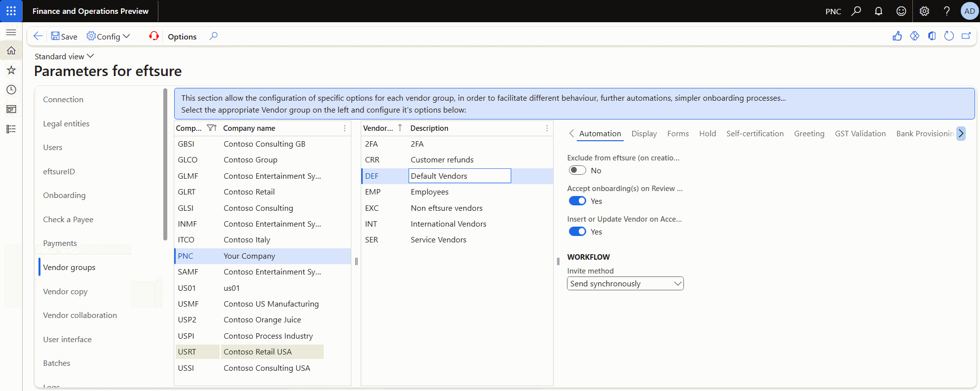
Task: Open in Office icon in action bar
Action: pyautogui.click(x=932, y=36)
